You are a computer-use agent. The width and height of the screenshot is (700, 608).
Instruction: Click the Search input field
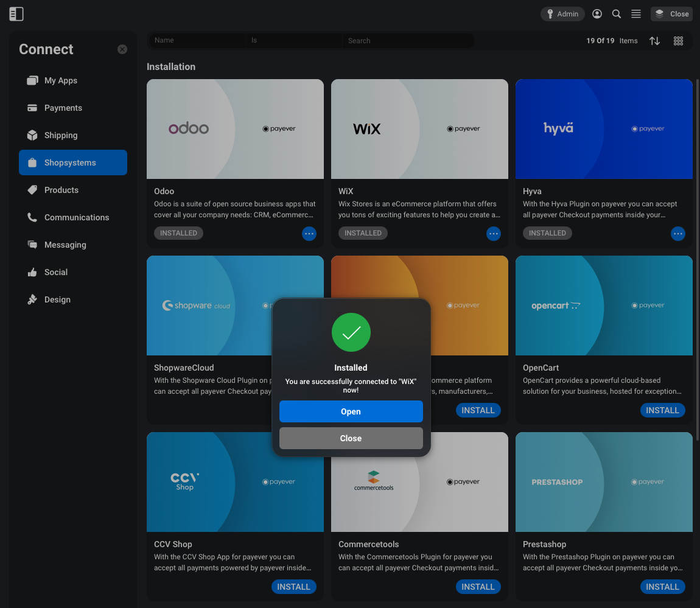(x=408, y=41)
